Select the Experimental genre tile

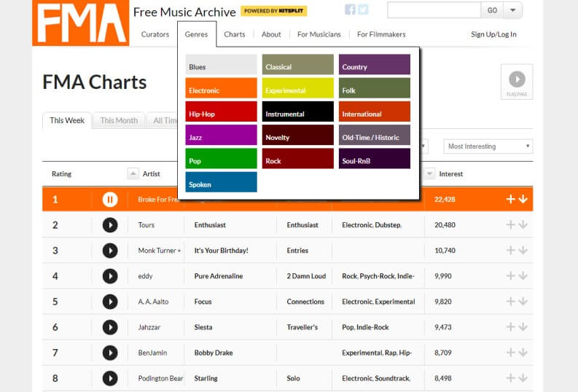[298, 88]
